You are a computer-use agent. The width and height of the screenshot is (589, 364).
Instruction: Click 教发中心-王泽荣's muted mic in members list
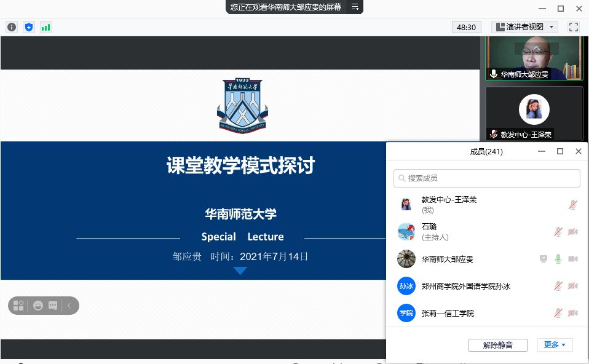573,205
